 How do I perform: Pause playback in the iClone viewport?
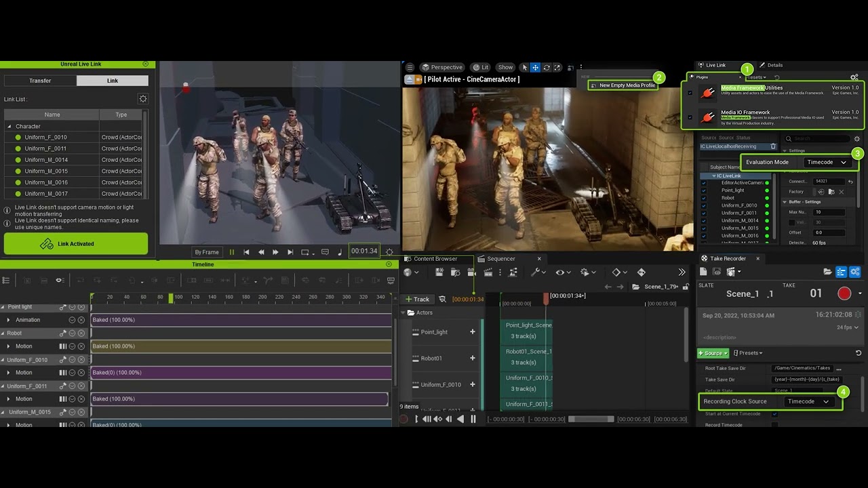[x=231, y=252]
